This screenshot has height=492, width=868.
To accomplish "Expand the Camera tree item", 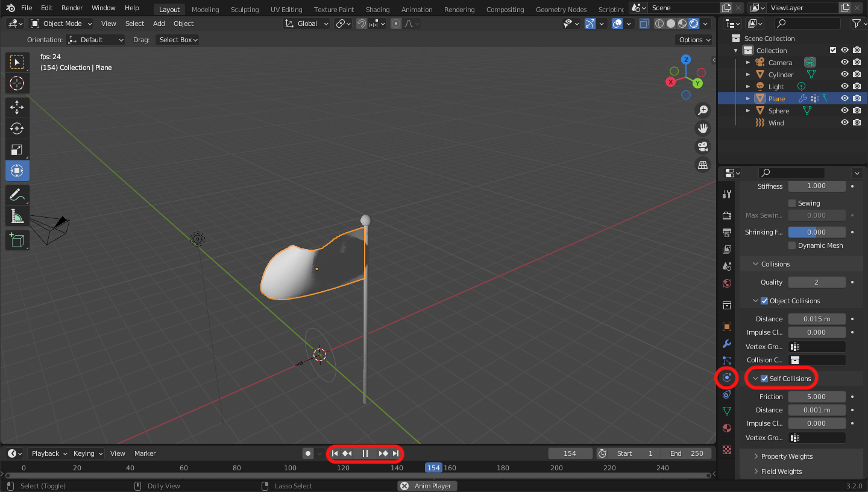I will click(748, 63).
